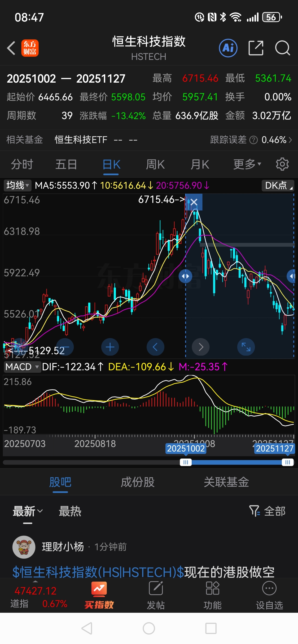Open the MACD indicator dropdown

(22, 367)
